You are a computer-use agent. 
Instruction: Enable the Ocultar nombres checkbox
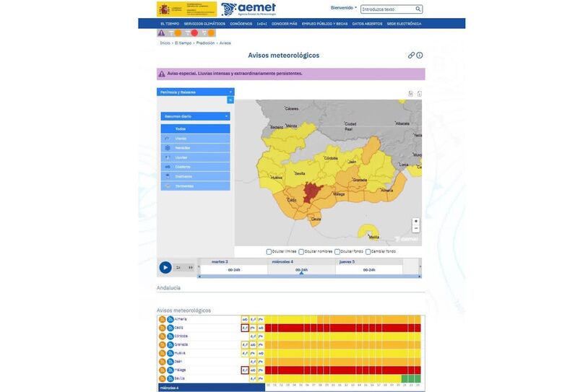[x=301, y=252]
